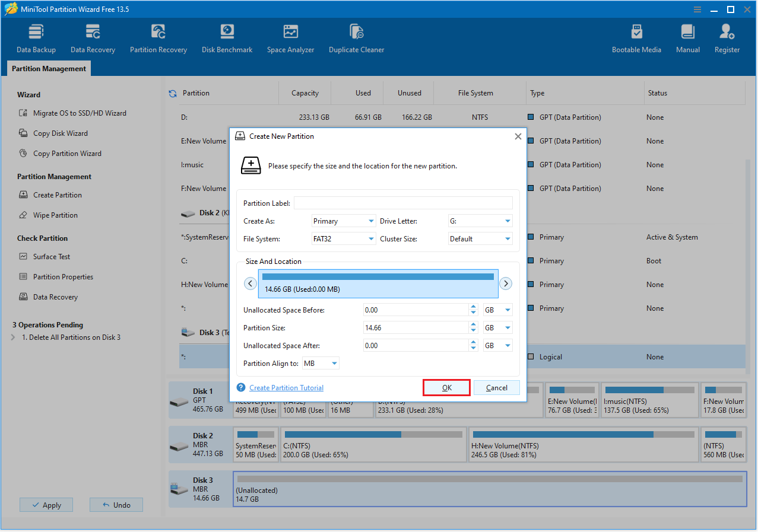Refresh the partition list
Viewport: 758px width, 532px height.
tap(173, 93)
